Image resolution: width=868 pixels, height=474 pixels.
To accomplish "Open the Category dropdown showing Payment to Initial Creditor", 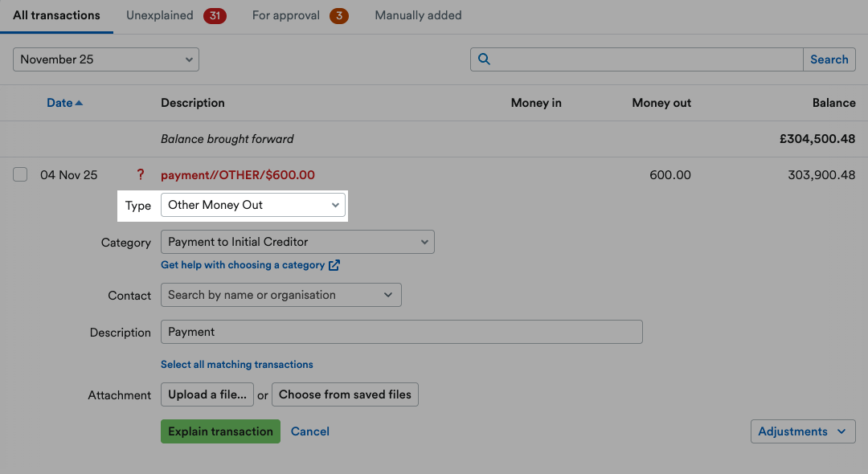I will tap(297, 243).
